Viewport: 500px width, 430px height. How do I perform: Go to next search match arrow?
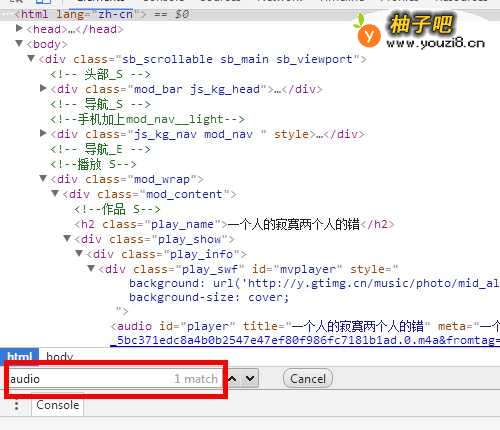(250, 379)
